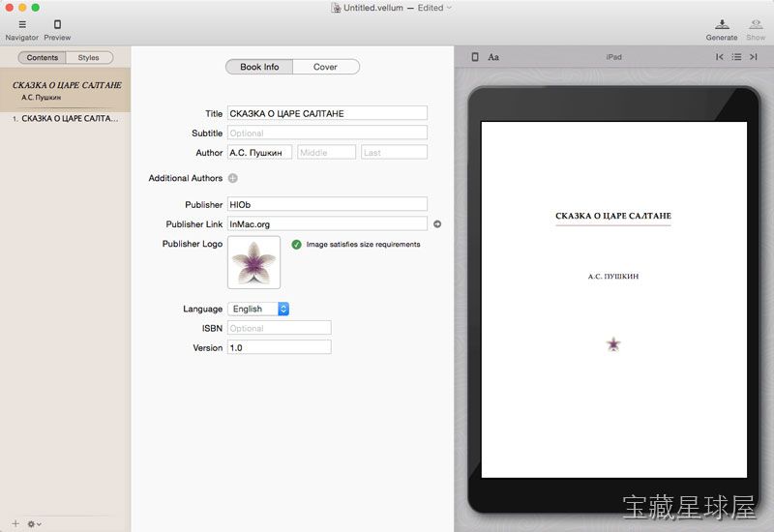
Task: Select the book title entry in sidebar
Action: [65, 90]
